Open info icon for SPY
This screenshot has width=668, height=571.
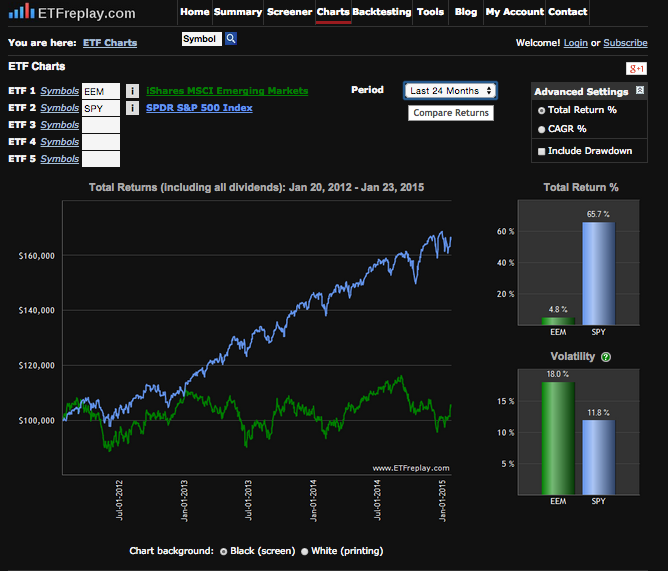click(132, 108)
